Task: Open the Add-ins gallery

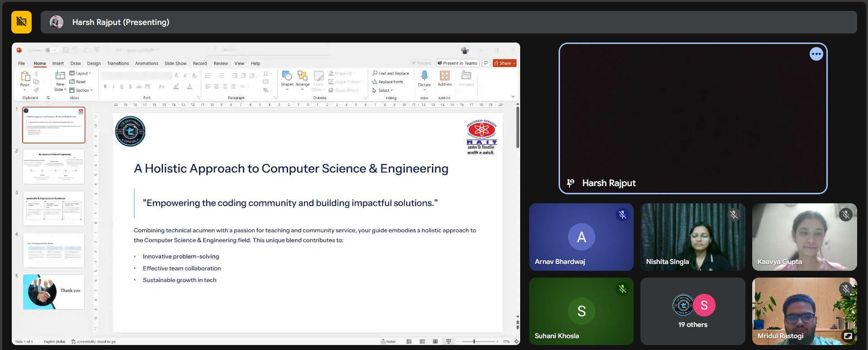Action: [445, 79]
